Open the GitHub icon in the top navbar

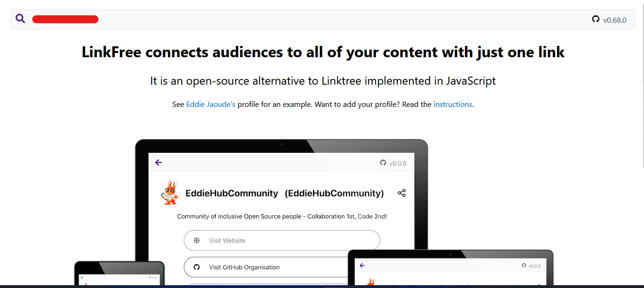pos(596,19)
